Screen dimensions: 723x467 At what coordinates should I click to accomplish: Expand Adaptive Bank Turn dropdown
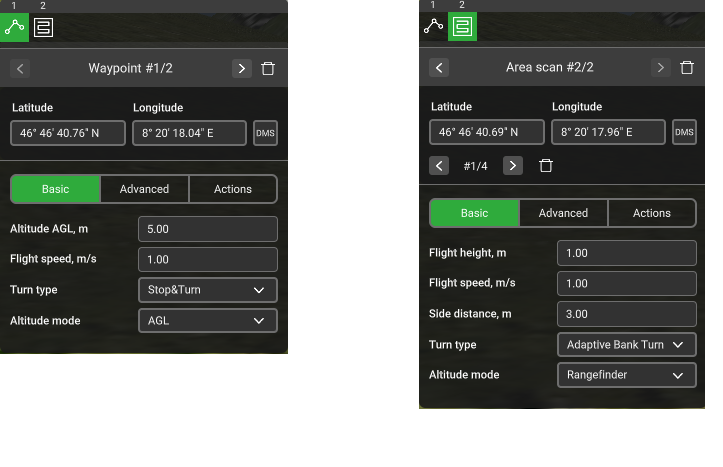click(x=626, y=345)
